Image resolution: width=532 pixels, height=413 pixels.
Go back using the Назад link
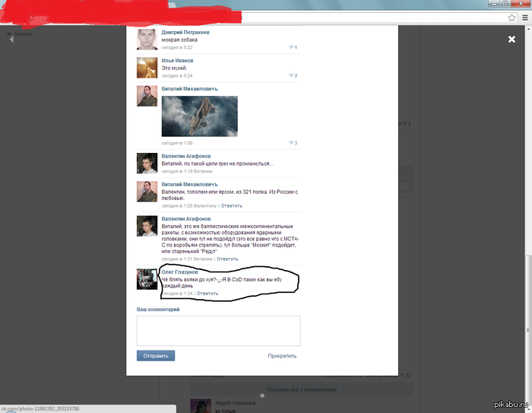pos(23,33)
